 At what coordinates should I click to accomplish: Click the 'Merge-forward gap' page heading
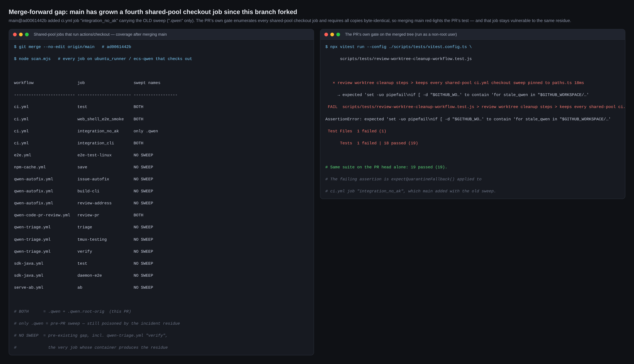pyautogui.click(x=153, y=12)
